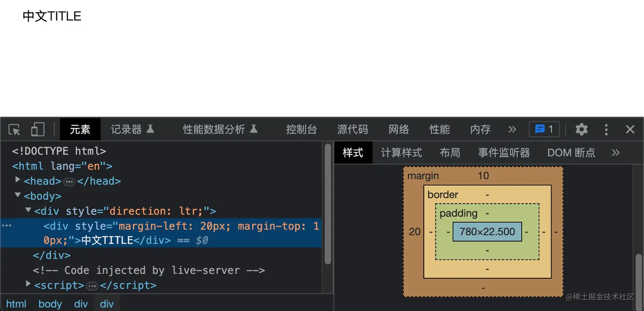Click the 中文TITLE page text

[52, 16]
